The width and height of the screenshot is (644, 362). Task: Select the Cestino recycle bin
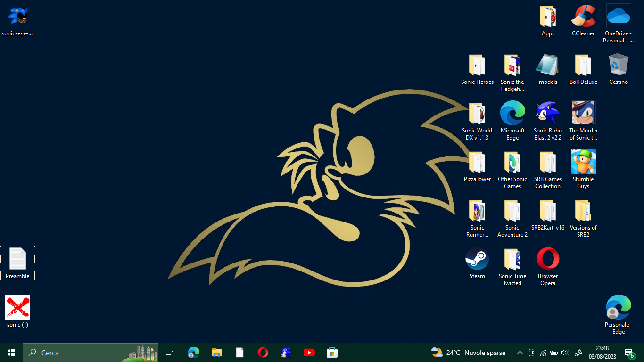click(x=619, y=69)
